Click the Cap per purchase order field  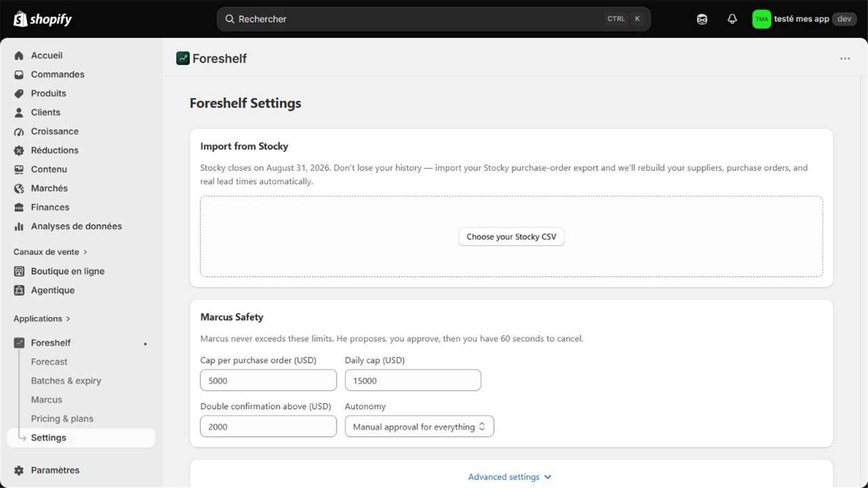pos(268,380)
